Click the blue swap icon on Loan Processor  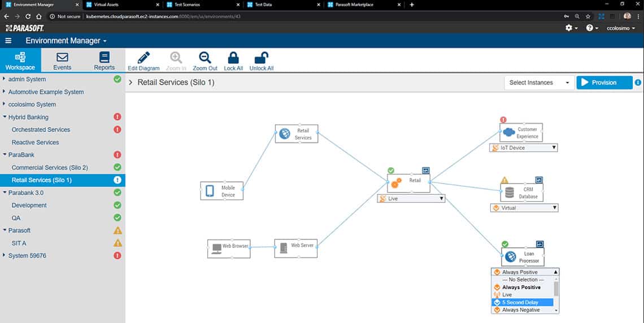(x=539, y=244)
